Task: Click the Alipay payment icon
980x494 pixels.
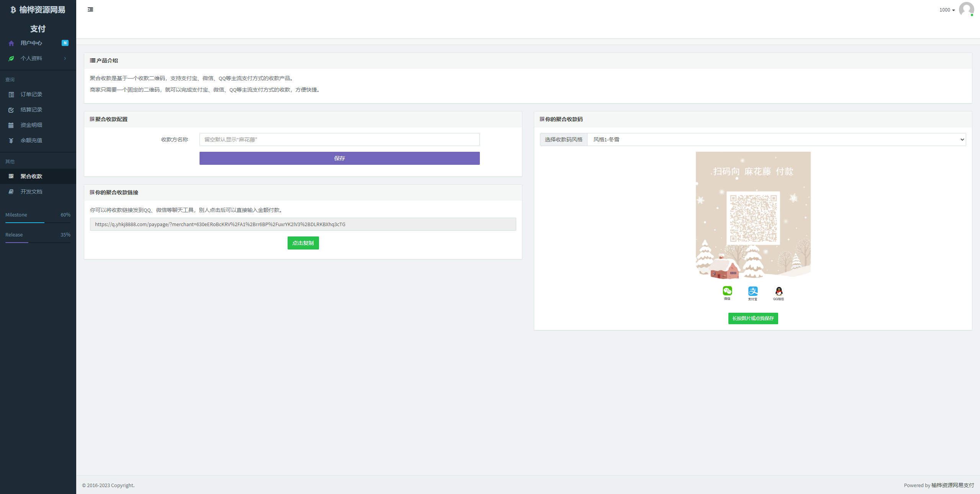Action: pyautogui.click(x=753, y=291)
